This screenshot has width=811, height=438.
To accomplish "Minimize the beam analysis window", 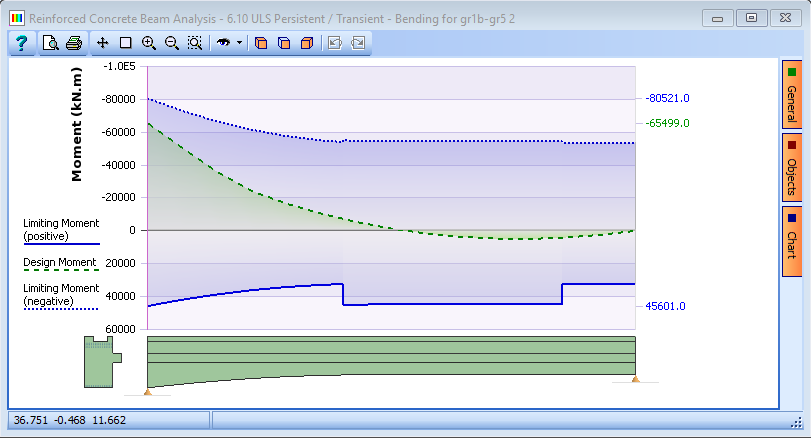I will 717,18.
